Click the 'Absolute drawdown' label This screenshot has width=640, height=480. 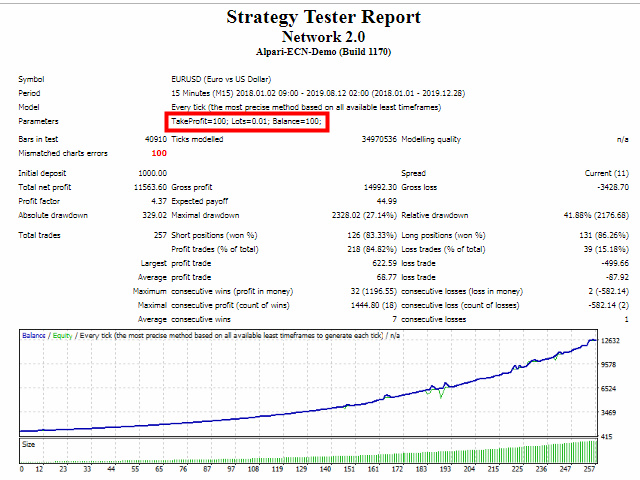click(53, 215)
